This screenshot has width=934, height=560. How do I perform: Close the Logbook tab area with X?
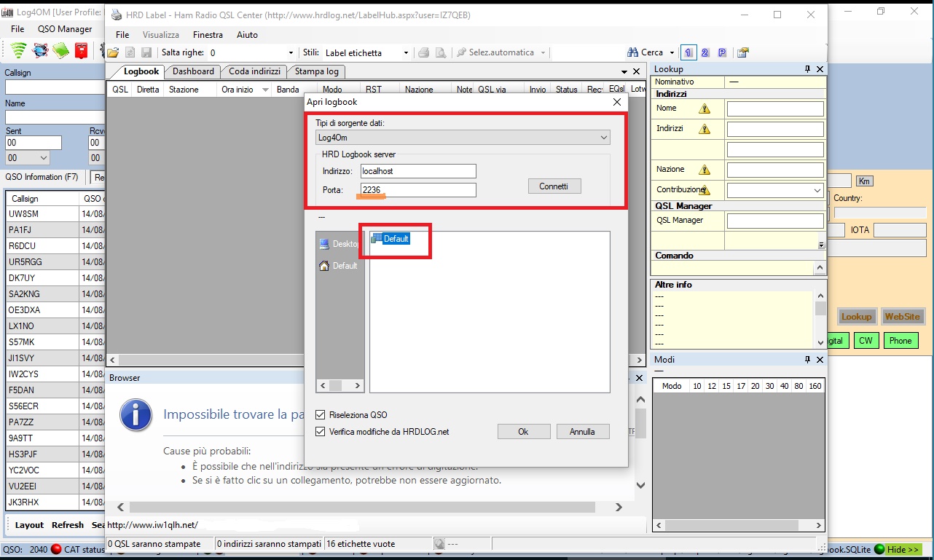[x=636, y=71]
